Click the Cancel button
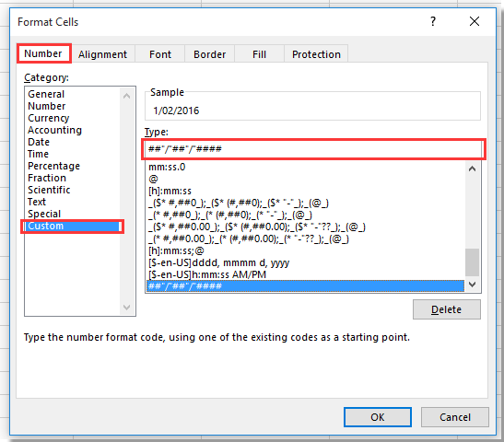 [455, 417]
